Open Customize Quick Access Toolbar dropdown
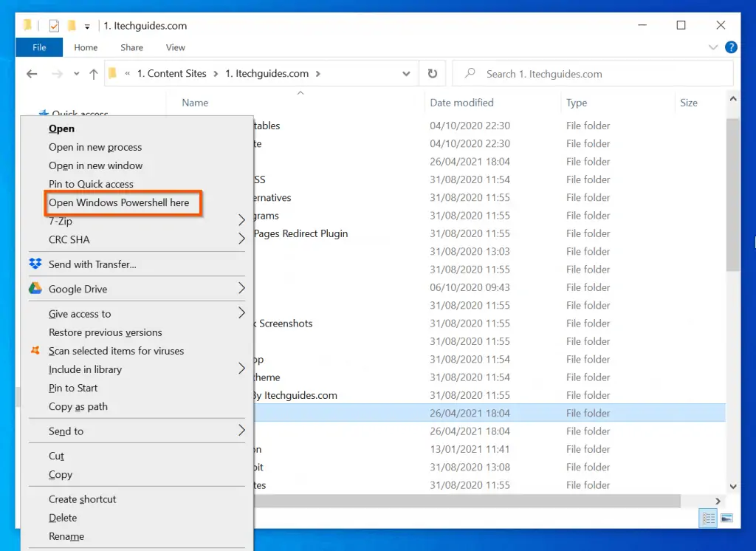Image resolution: width=756 pixels, height=551 pixels. 87,27
